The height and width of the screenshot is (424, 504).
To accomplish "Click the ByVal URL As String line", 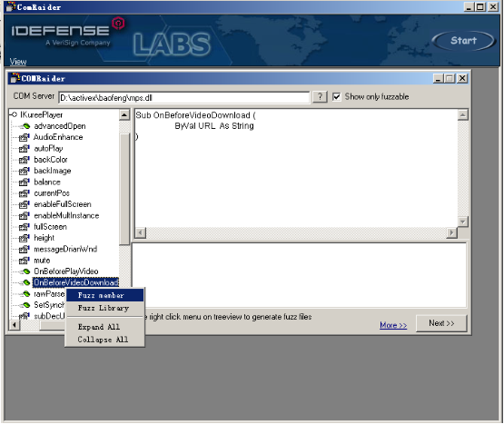I will click(x=214, y=125).
